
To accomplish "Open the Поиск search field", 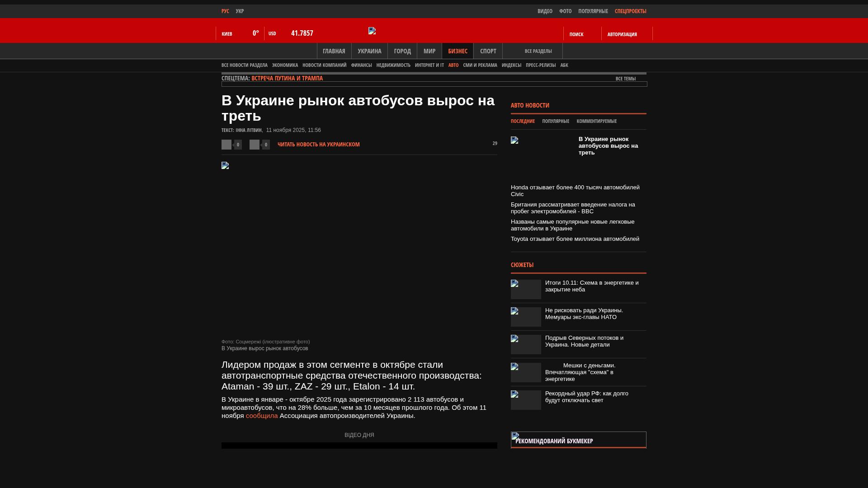I will point(576,34).
